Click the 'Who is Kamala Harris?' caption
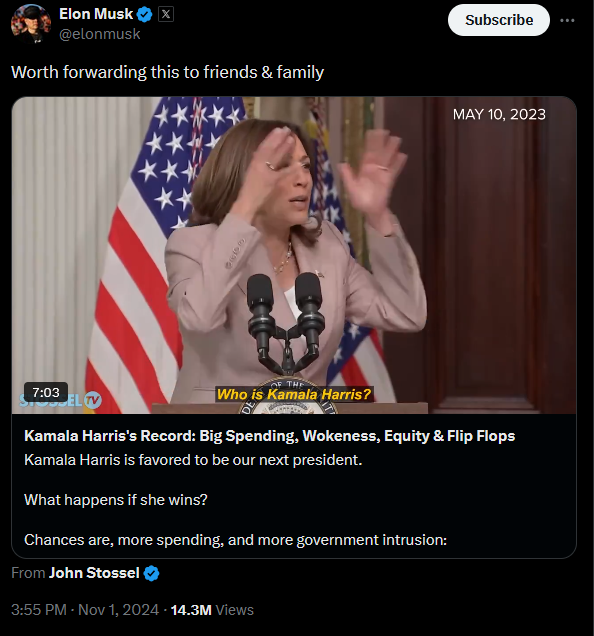594x636 pixels. (294, 394)
